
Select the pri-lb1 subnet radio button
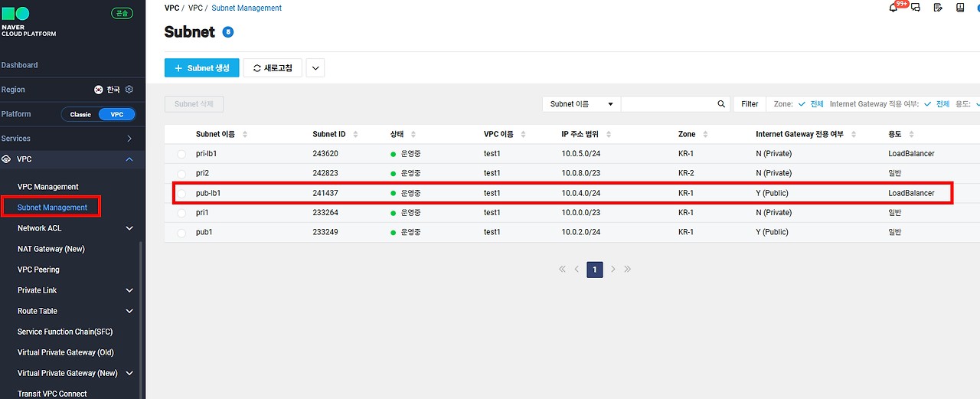(x=181, y=154)
